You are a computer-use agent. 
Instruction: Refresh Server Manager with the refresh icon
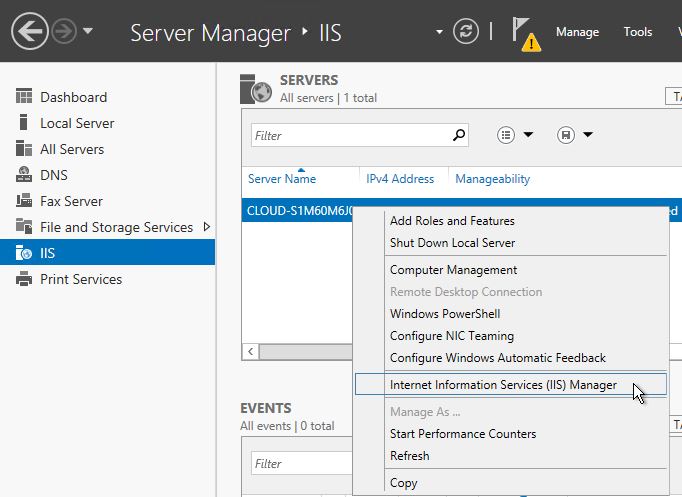[x=465, y=31]
